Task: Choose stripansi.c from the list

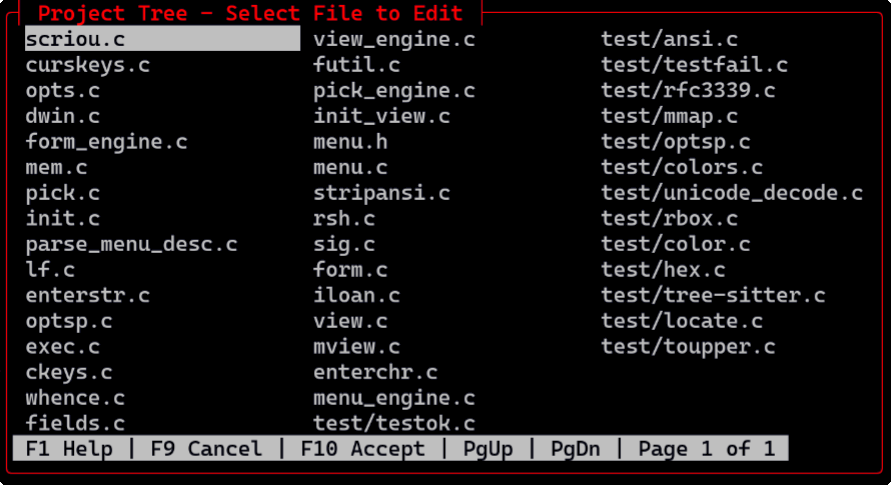Action: click(x=382, y=194)
